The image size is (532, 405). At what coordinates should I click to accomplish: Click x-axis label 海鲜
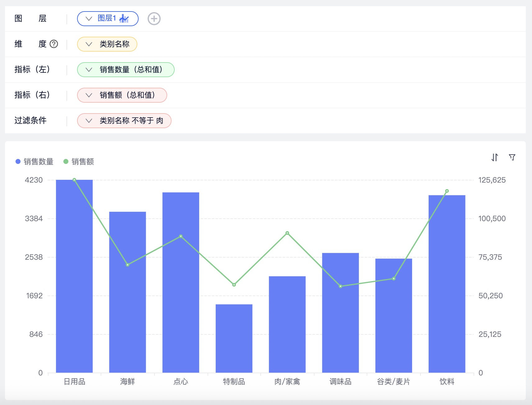point(127,382)
